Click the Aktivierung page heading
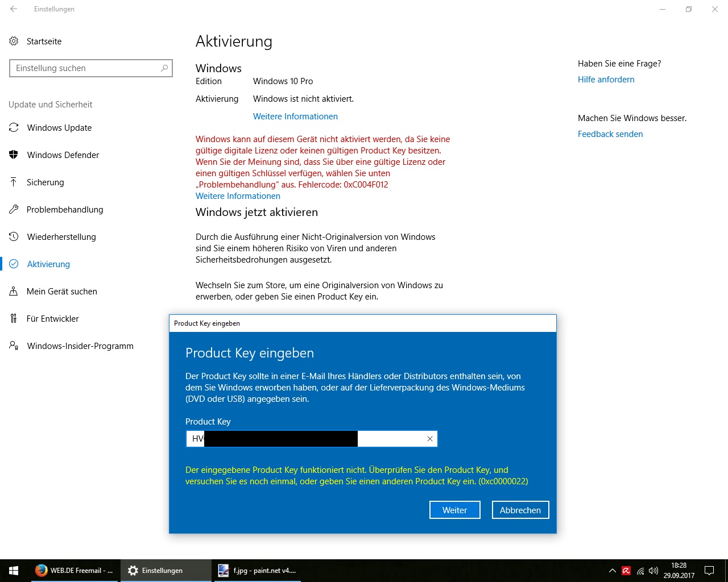Screen dimensions: 728x582 tap(234, 41)
